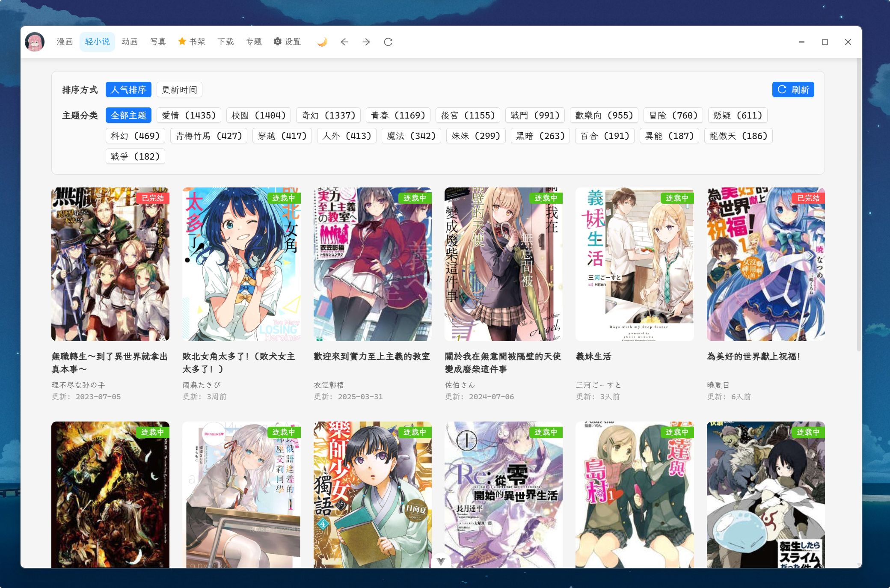Reload the page with the circular arrow icon
Viewport: 890px width, 588px height.
tap(388, 42)
